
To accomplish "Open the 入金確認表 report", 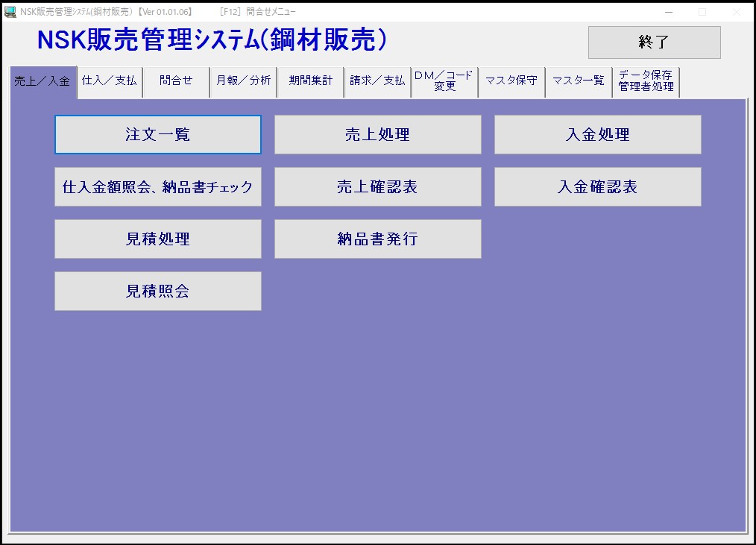I will pyautogui.click(x=597, y=186).
